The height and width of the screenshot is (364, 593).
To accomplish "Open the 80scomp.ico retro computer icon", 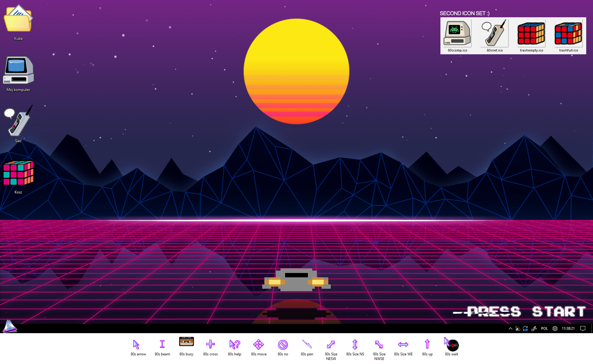I will point(457,33).
